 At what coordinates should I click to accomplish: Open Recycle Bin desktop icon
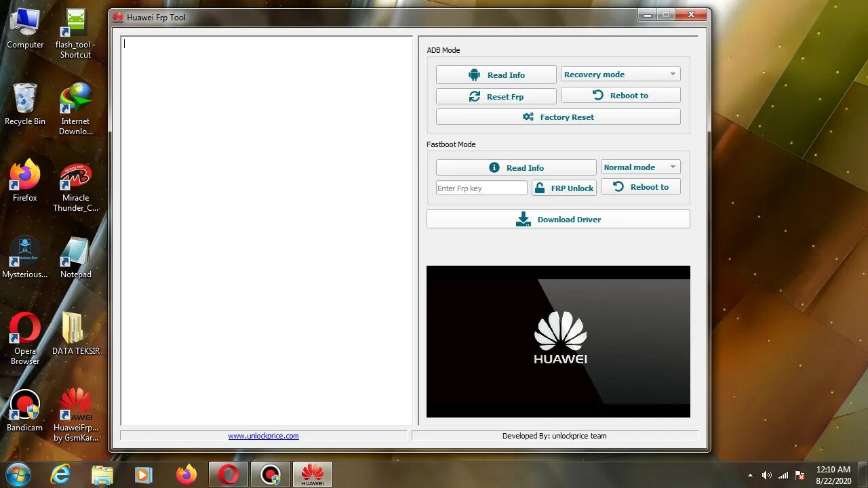[x=25, y=104]
